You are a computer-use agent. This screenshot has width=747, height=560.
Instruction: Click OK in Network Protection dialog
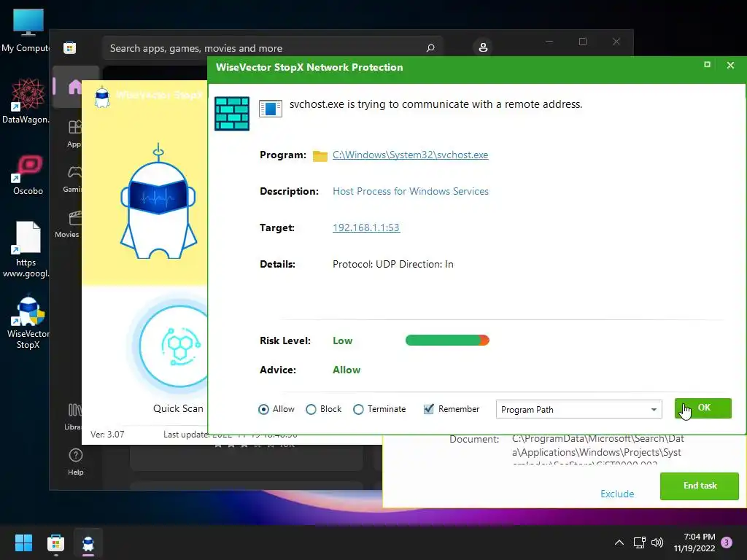[x=703, y=408]
